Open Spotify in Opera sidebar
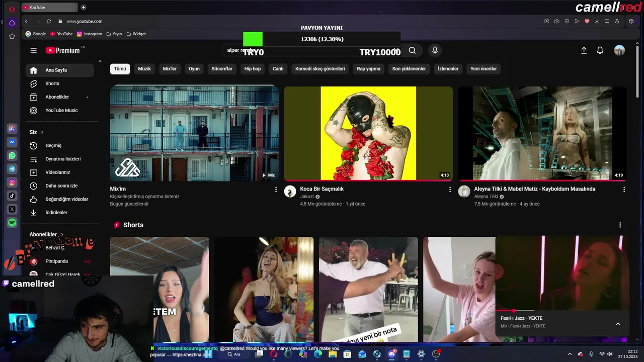The height and width of the screenshot is (362, 644). pos(12,222)
